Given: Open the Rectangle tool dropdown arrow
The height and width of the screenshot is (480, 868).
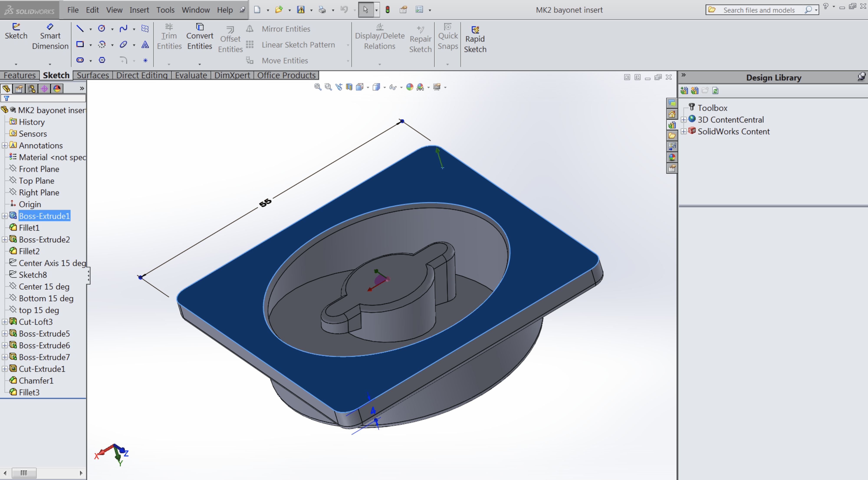Looking at the screenshot, I should coord(91,45).
